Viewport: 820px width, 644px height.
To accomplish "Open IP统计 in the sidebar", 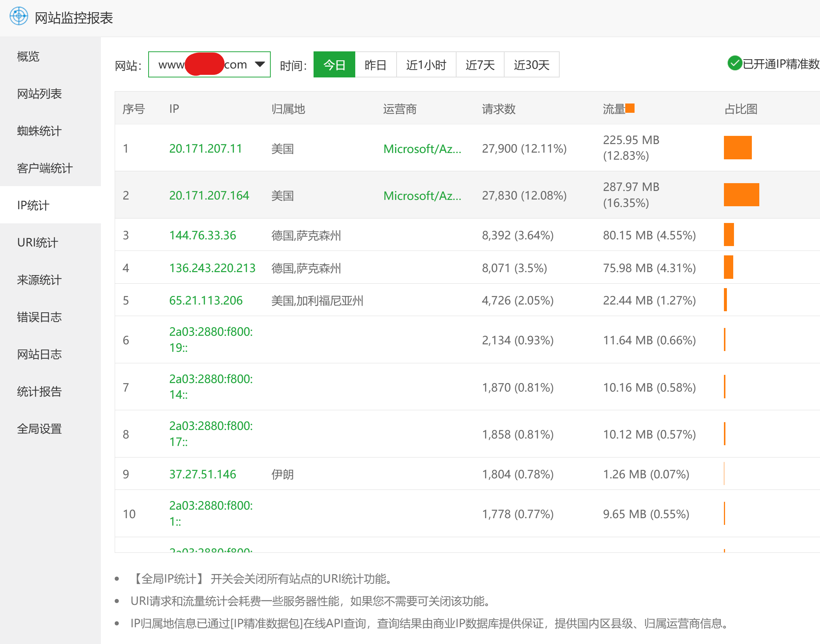I will (50, 205).
